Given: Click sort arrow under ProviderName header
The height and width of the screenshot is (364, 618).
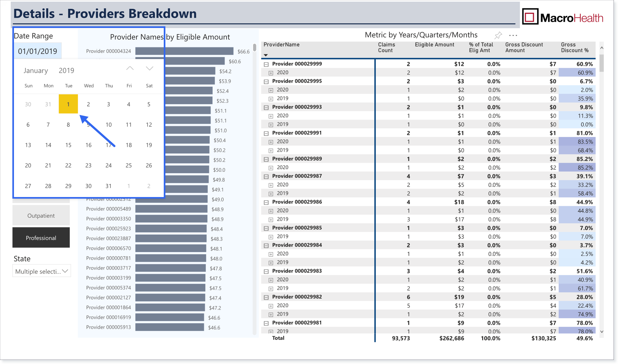Looking at the screenshot, I should (266, 55).
